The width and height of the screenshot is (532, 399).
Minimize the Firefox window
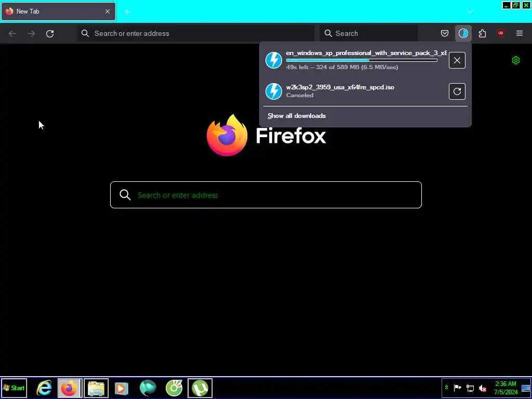(506, 5)
